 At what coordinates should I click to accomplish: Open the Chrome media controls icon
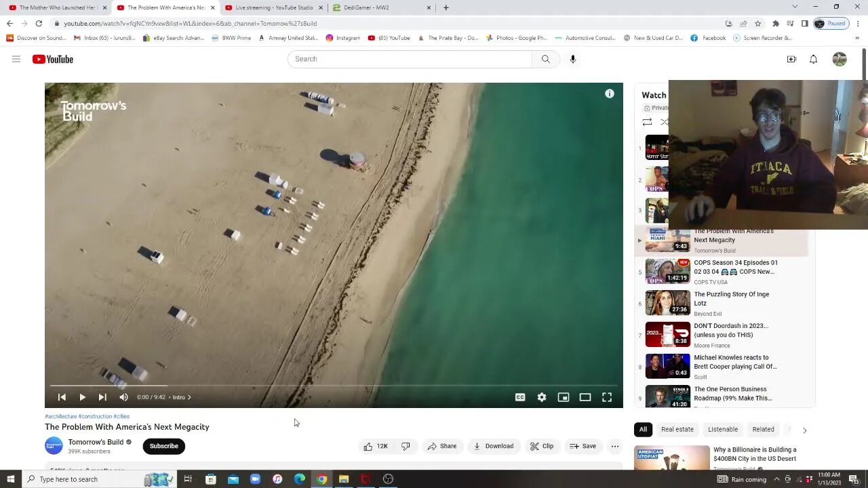(790, 23)
